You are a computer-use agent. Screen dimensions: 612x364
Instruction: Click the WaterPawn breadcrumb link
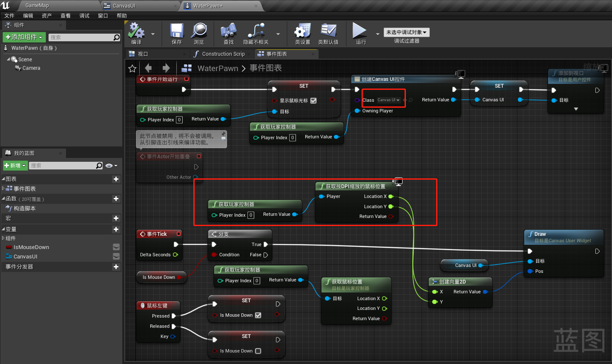[x=218, y=68]
